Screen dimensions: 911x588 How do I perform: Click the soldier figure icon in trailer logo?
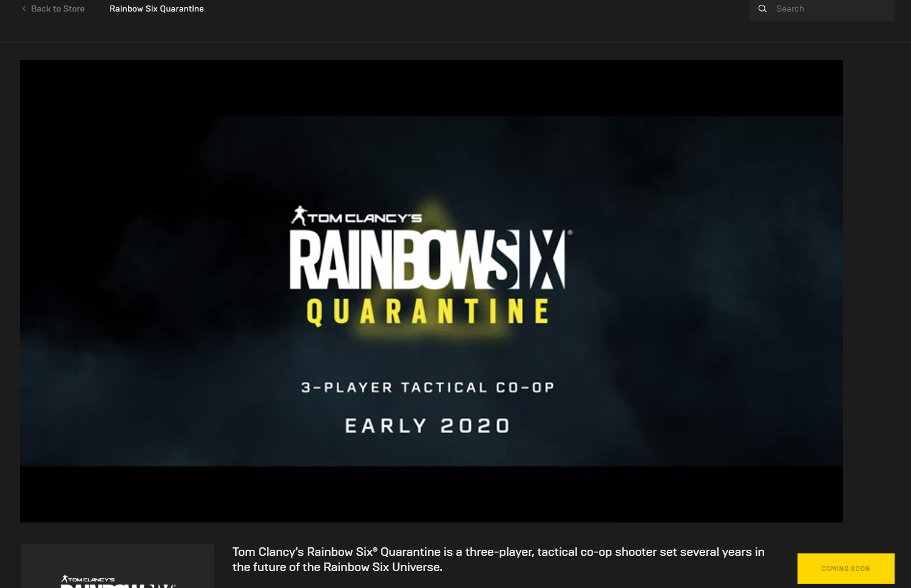pos(299,215)
